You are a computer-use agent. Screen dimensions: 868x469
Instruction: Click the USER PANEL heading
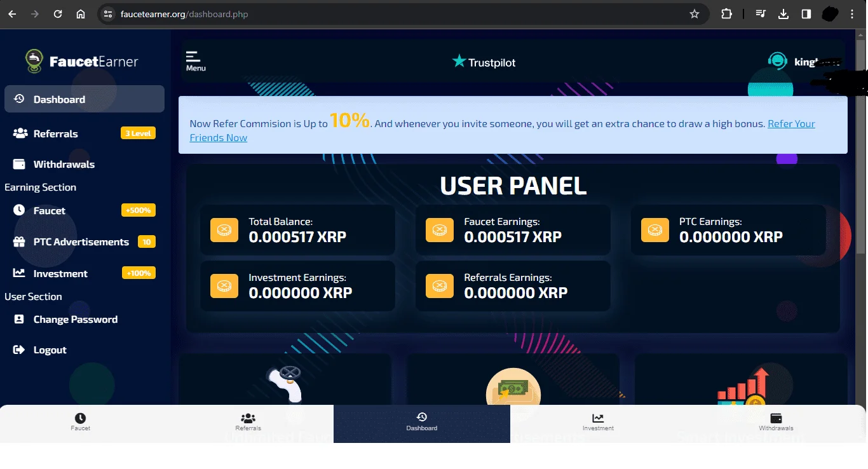513,186
